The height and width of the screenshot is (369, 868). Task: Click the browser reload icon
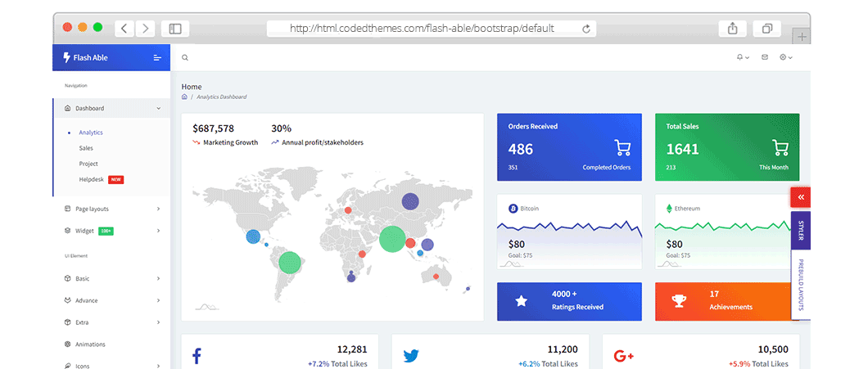click(x=586, y=29)
